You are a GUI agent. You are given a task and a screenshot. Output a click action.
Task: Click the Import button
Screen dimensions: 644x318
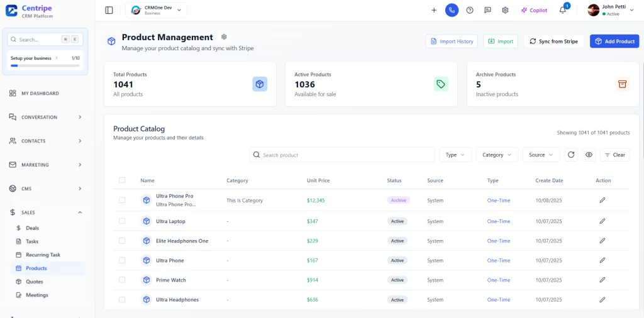click(x=500, y=41)
